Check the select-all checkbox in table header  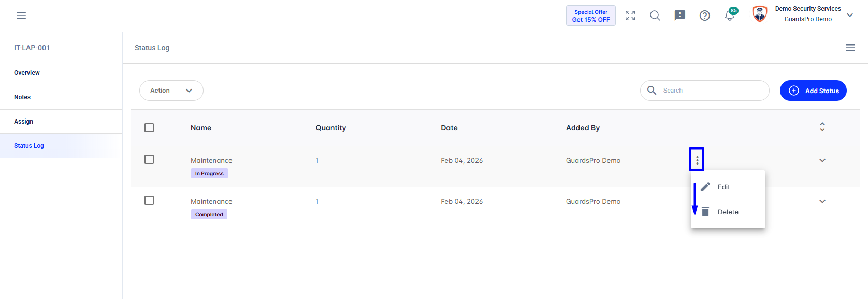tap(149, 128)
